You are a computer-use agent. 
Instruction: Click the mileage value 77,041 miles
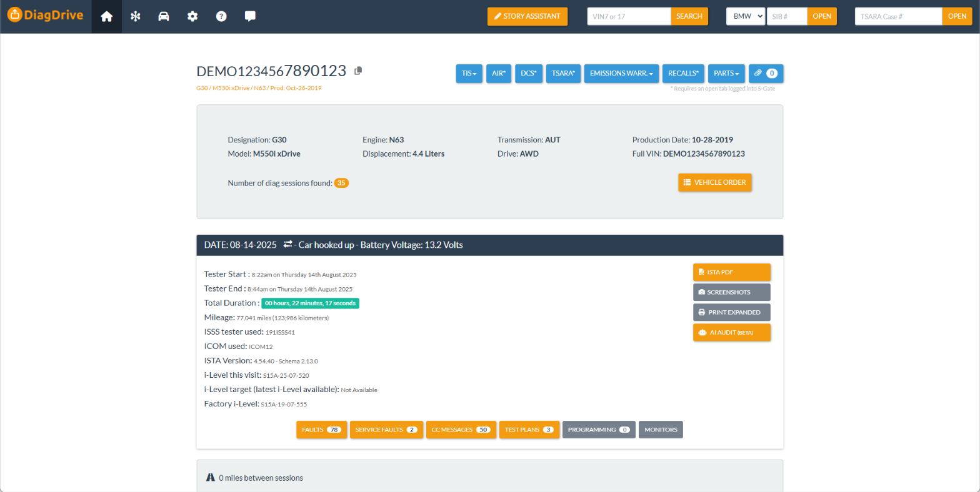tap(282, 318)
